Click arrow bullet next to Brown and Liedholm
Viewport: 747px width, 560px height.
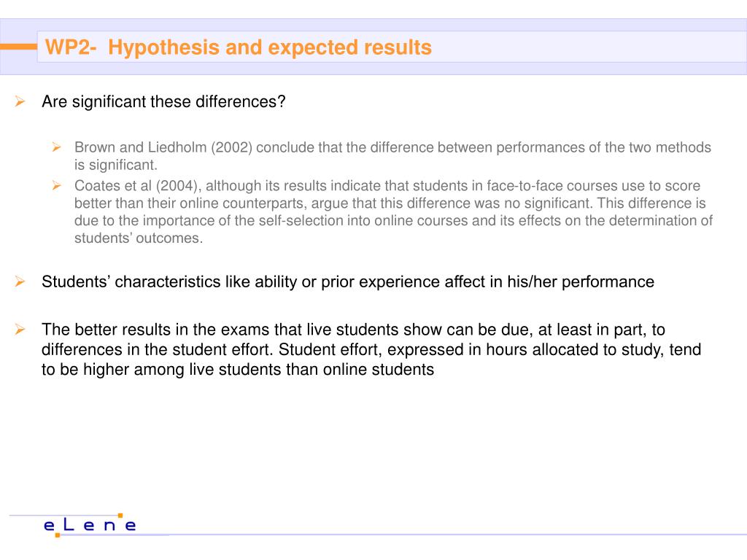click(57, 147)
